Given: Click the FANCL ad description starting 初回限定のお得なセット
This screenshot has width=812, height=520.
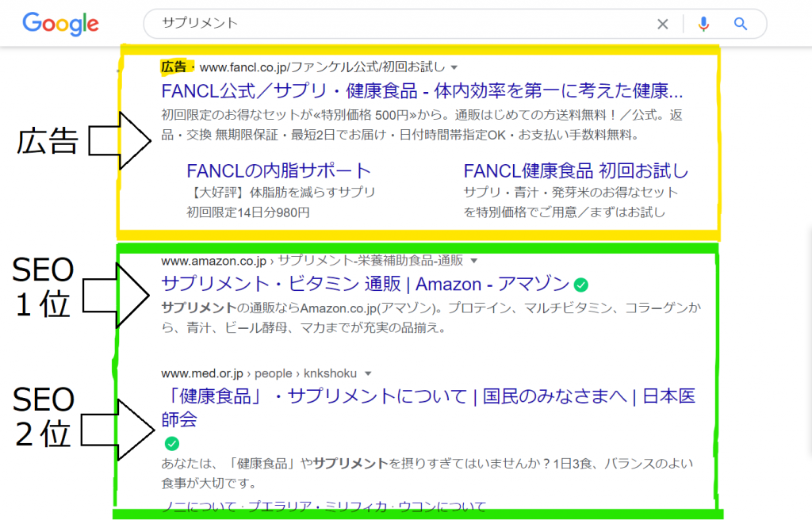Looking at the screenshot, I should tap(422, 124).
